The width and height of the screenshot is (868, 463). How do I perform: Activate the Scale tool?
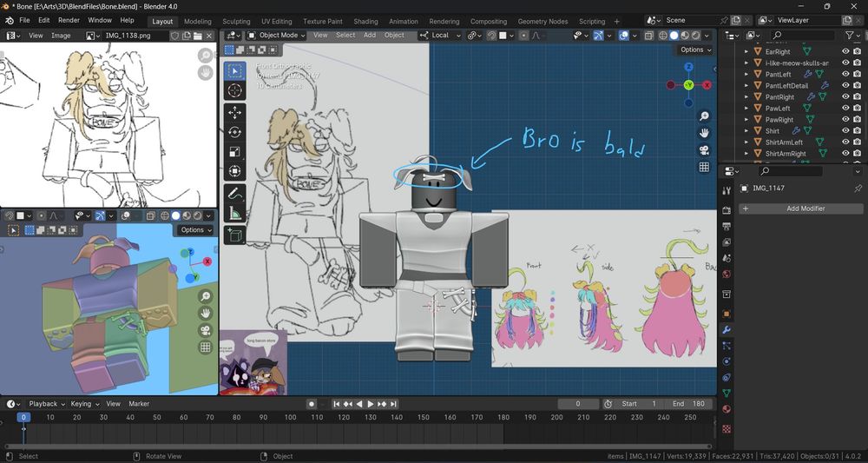(234, 152)
